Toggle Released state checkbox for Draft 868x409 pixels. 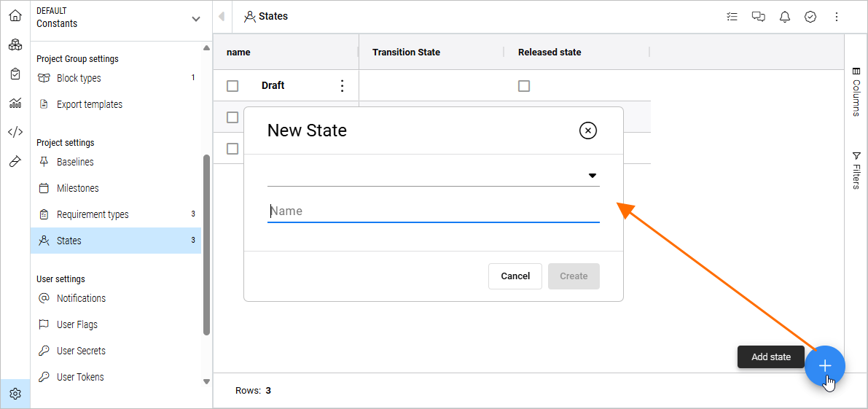(523, 86)
